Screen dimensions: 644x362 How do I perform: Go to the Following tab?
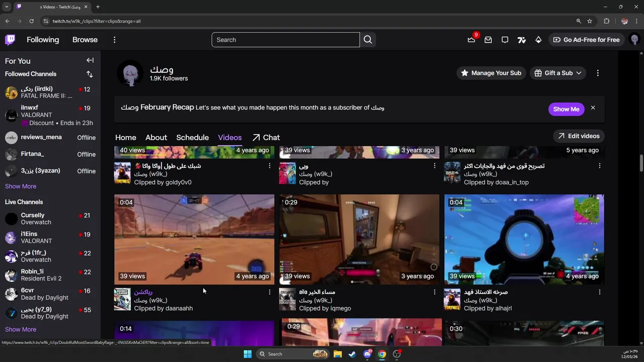(43, 40)
